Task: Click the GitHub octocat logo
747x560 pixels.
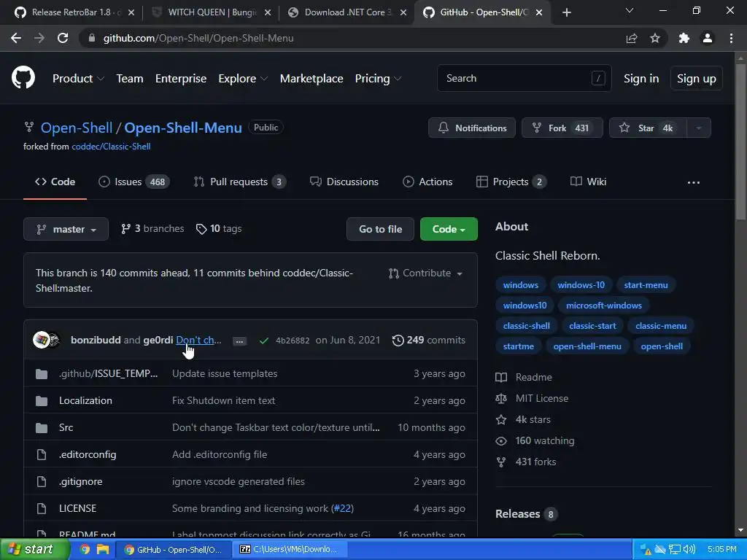Action: 23,78
